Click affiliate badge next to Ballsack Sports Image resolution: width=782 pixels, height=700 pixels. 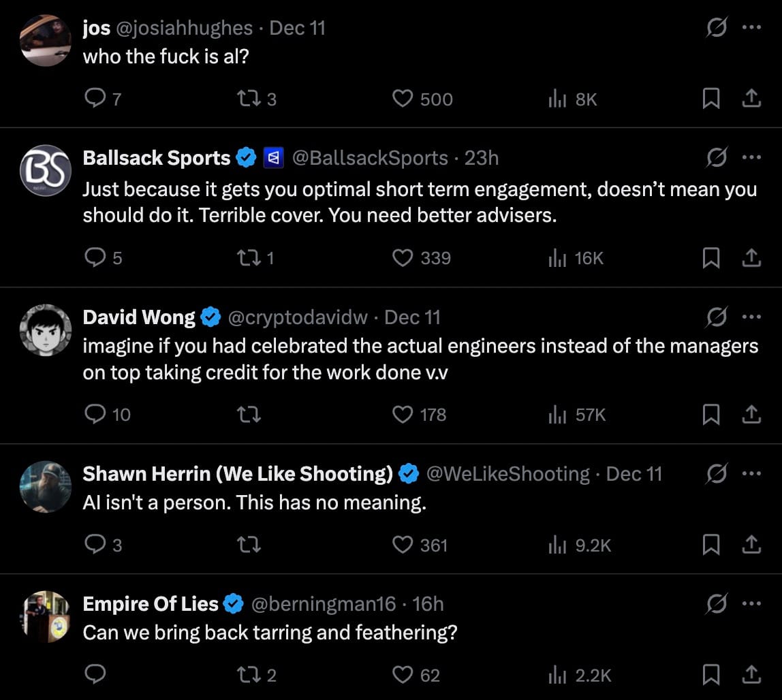273,158
